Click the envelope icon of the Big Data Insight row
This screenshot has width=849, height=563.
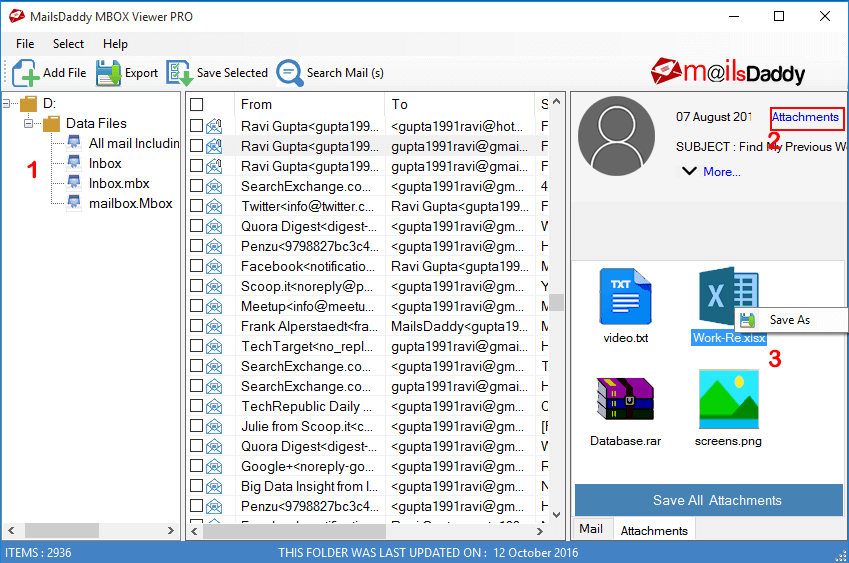(214, 487)
